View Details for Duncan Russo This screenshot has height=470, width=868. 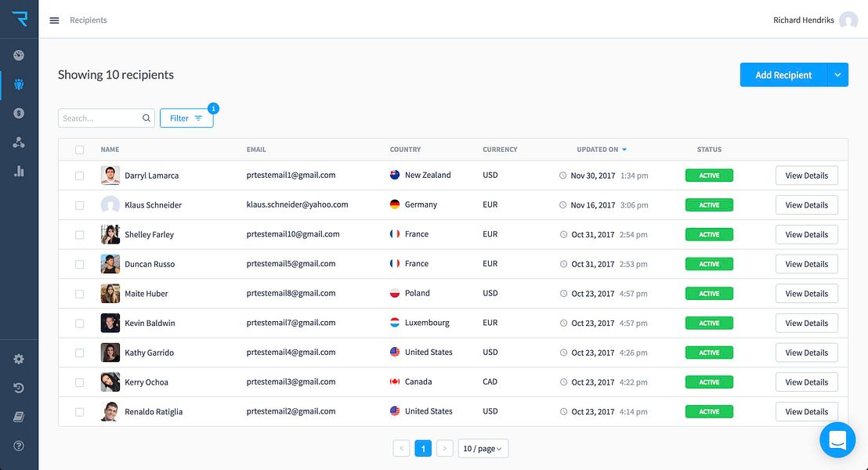pos(807,264)
